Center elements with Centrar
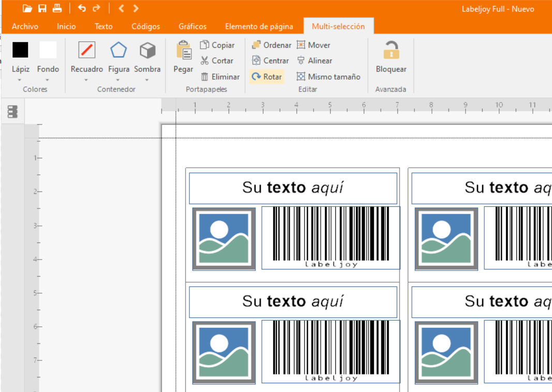The height and width of the screenshot is (392, 552). pyautogui.click(x=271, y=61)
